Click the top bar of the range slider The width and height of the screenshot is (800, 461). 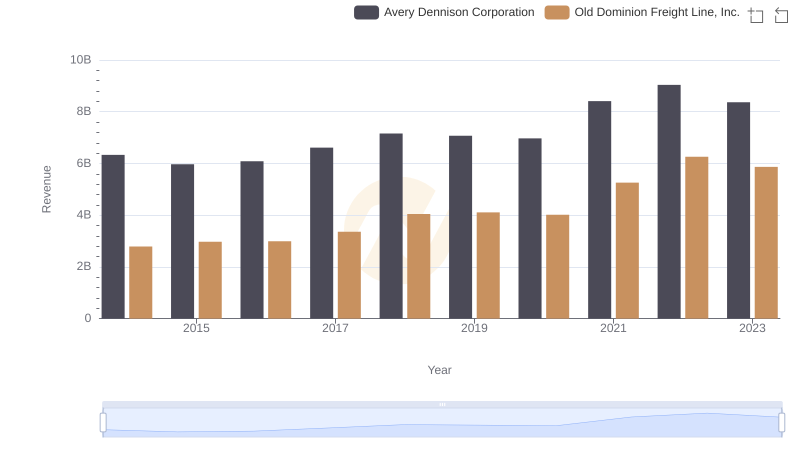tap(442, 404)
